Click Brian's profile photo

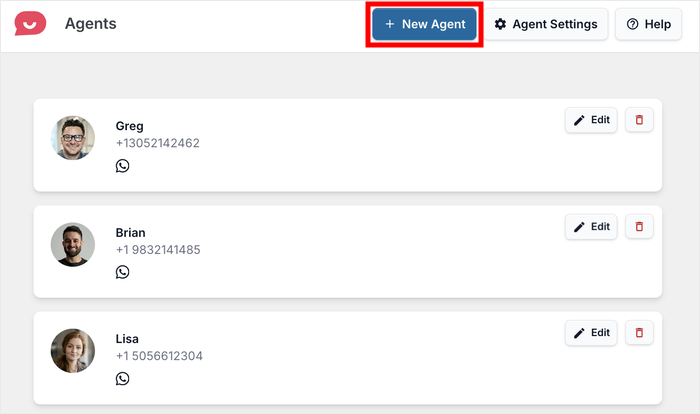point(73,244)
